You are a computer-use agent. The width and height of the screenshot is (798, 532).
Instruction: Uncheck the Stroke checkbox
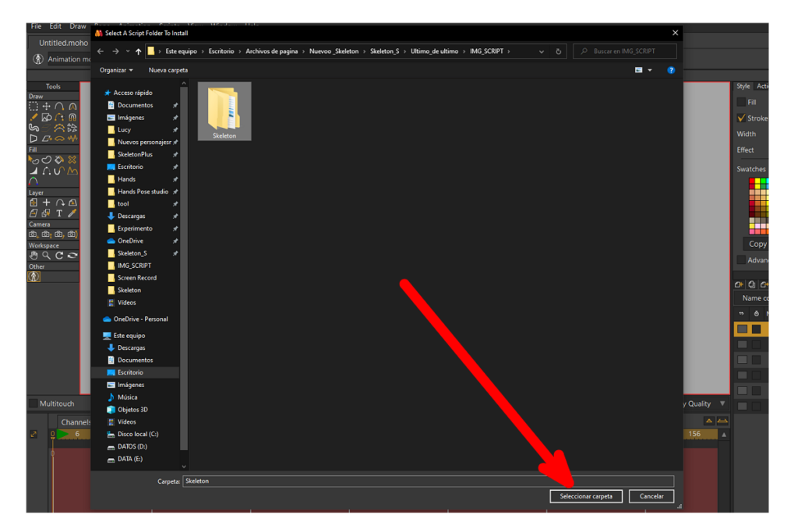(x=741, y=118)
